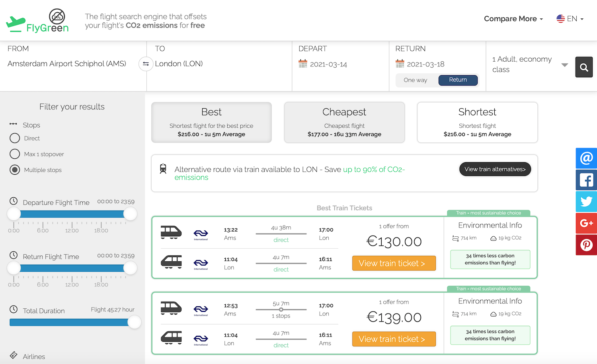
Task: View train ticket for €130.00 offer
Action: coord(394,263)
